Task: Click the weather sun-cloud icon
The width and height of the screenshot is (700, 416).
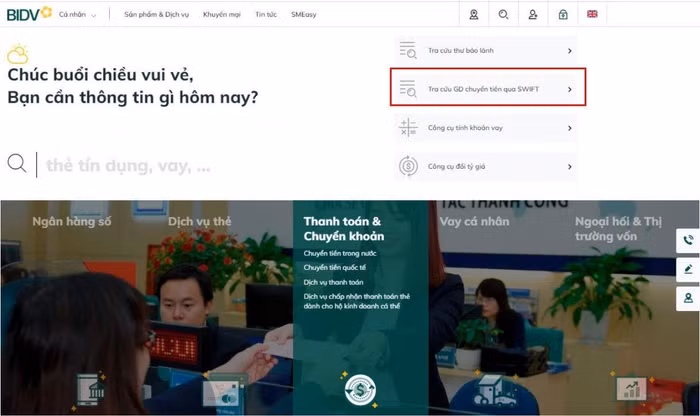Action: [18, 54]
